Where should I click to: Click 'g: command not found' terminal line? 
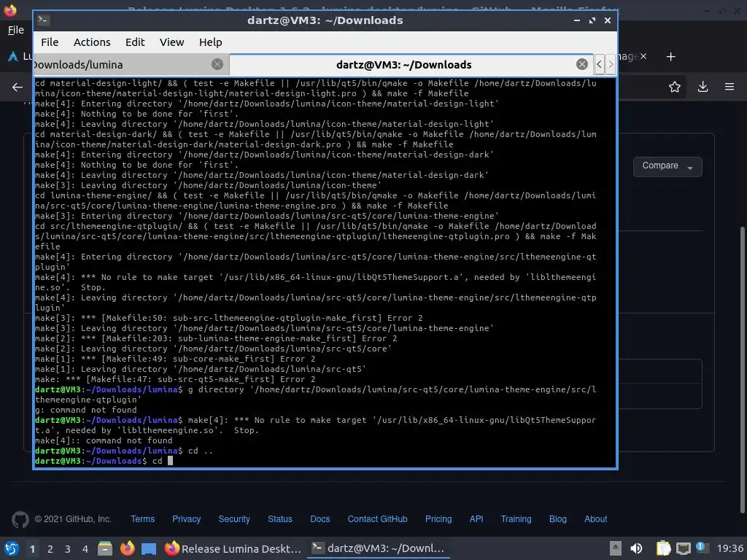[86, 410]
